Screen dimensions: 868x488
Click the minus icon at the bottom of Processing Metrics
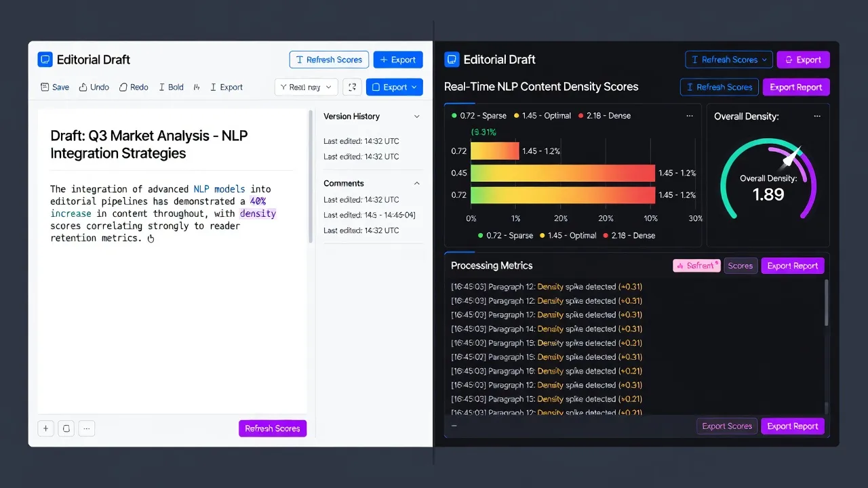[454, 426]
